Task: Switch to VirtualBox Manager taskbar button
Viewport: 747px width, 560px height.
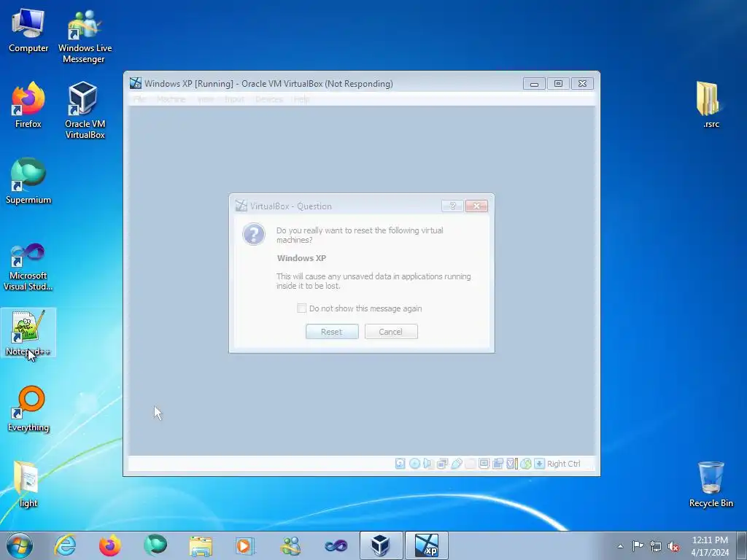Action: (x=381, y=545)
